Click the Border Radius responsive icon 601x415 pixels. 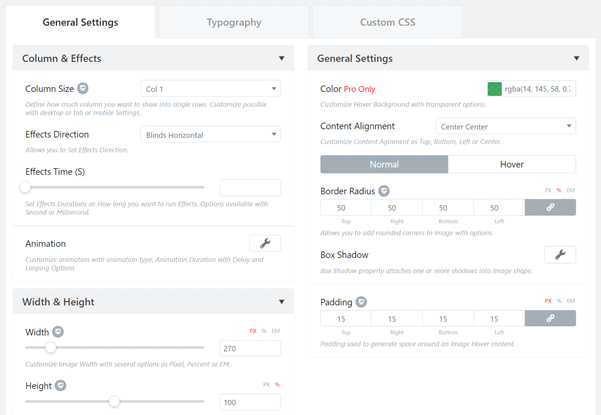tap(384, 191)
